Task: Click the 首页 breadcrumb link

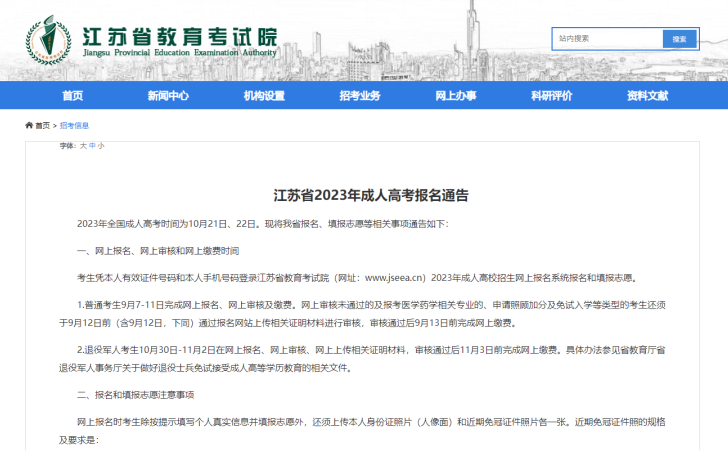Action: pyautogui.click(x=43, y=126)
